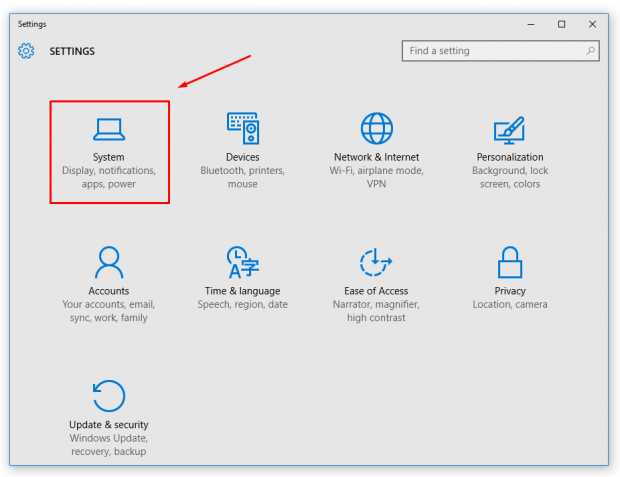Select the Ease of Access icon
The width and height of the screenshot is (620, 477).
tap(376, 262)
